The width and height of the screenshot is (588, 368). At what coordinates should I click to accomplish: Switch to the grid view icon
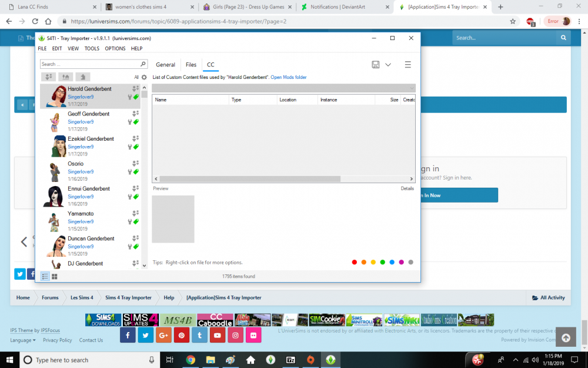point(55,276)
